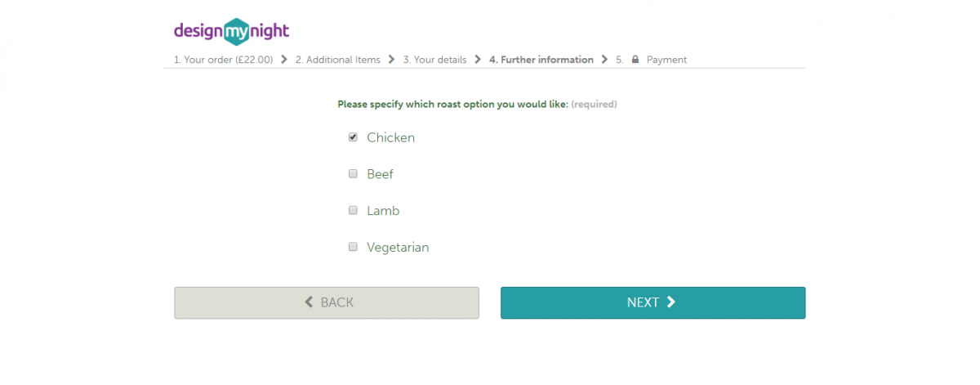Select step 4 Further information
Screen dimensions: 980x385
[541, 60]
